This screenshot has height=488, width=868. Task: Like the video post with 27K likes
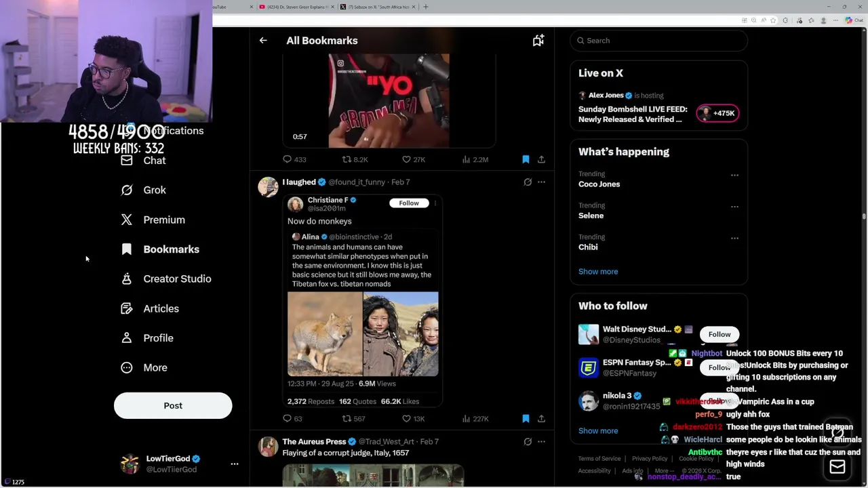[x=406, y=159]
